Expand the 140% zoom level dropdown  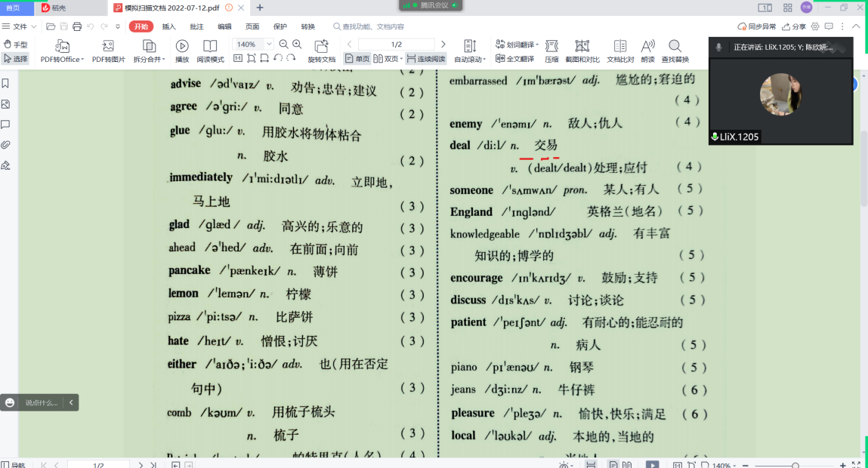click(x=269, y=45)
